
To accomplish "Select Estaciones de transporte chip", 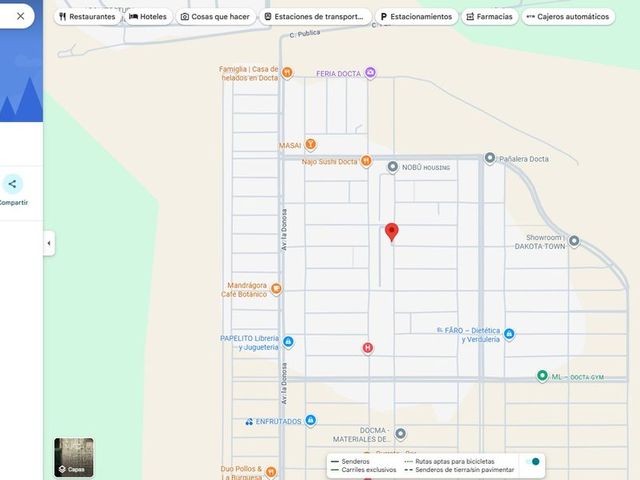I will [x=314, y=17].
